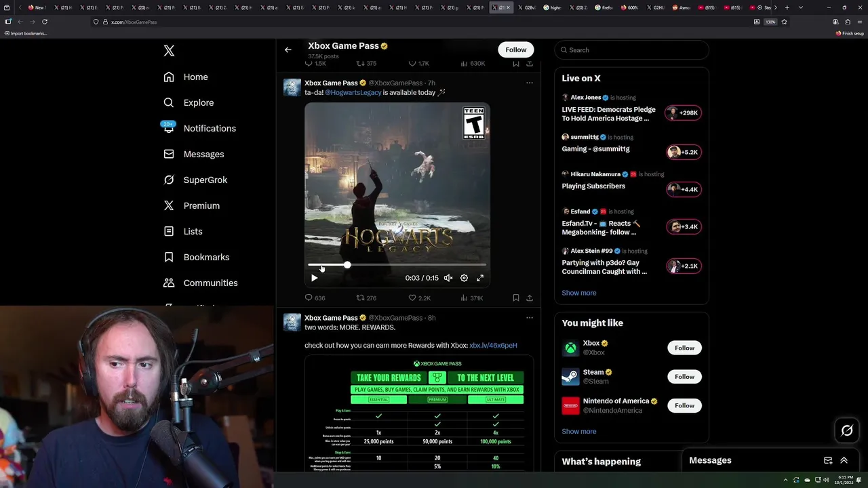Bookmark the Hogwarts Legacy post

[516, 298]
